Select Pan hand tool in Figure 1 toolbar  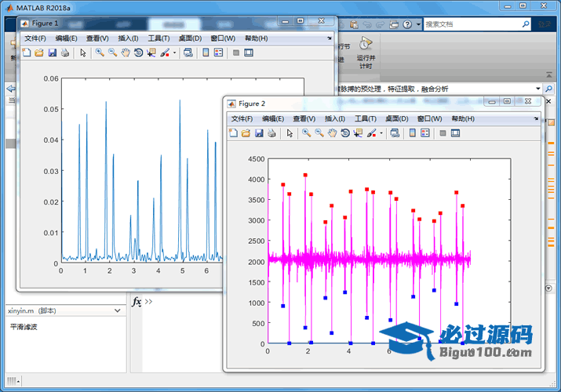point(126,53)
